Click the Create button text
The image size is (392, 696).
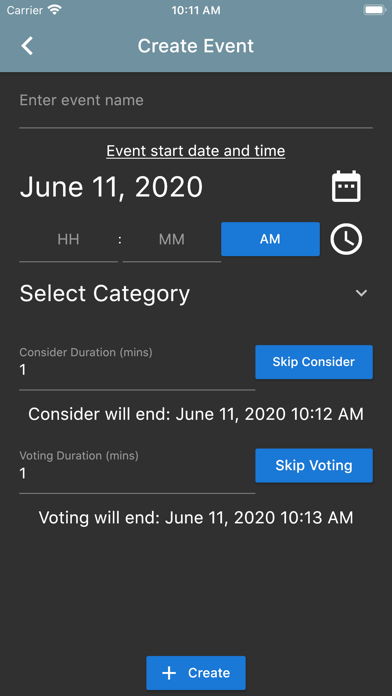(209, 673)
